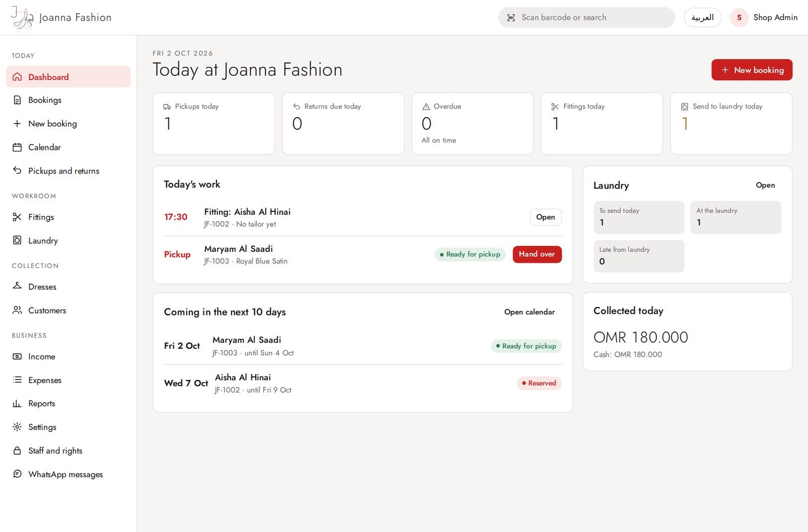Viewport: 808px width, 532px height.
Task: Open the Dresses hanger icon
Action: tap(17, 286)
